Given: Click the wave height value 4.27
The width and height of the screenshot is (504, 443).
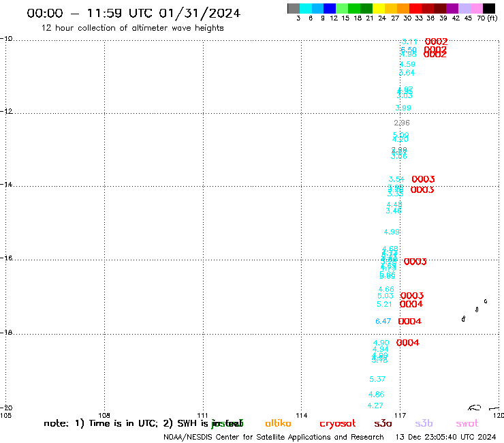Looking at the screenshot, I should [x=375, y=406].
